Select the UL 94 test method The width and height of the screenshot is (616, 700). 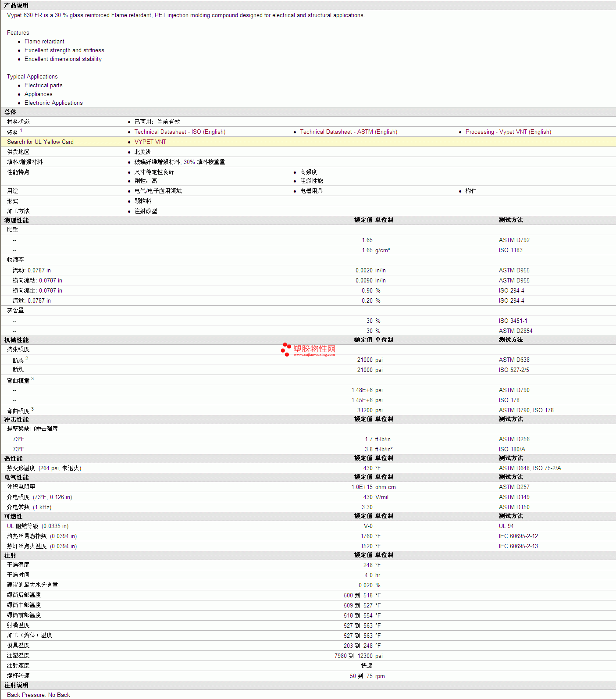(x=506, y=526)
